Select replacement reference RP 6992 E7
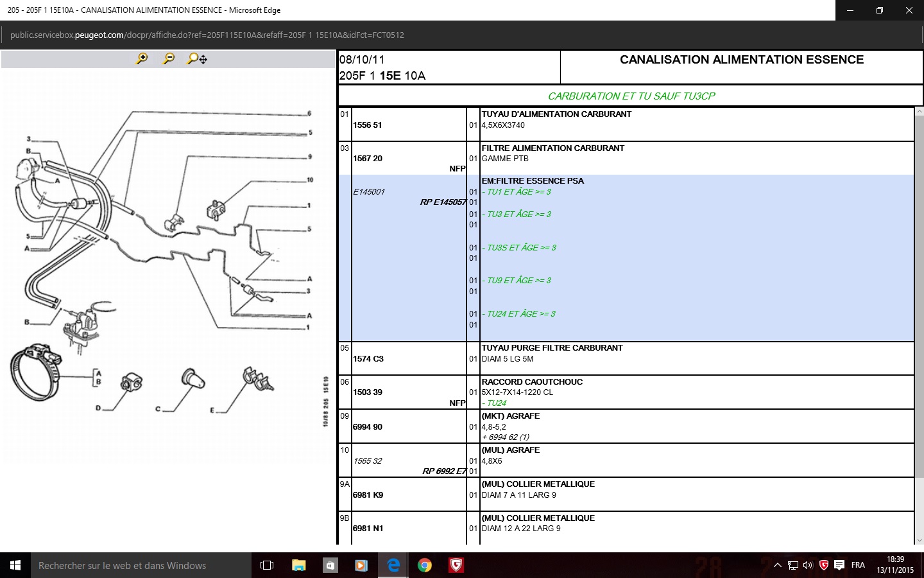This screenshot has height=578, width=924. click(444, 471)
